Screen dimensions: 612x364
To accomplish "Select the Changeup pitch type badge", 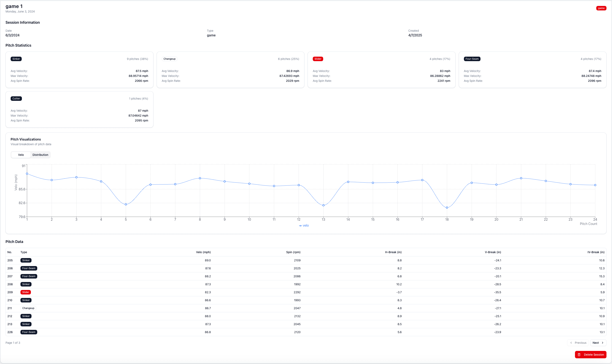I will 169,59.
